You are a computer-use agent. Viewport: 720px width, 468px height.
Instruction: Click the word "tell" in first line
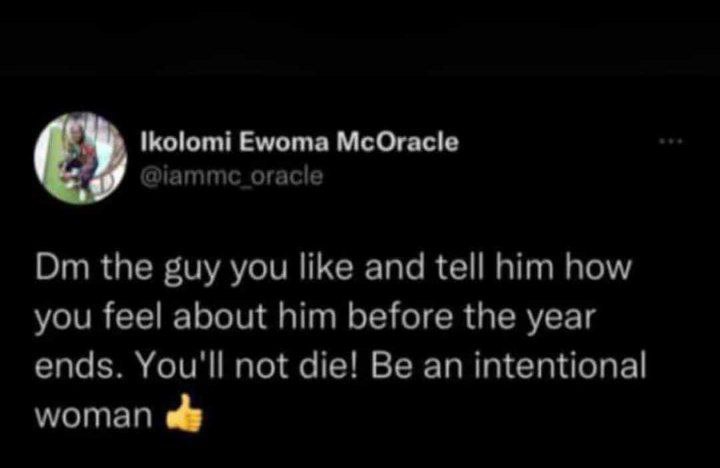tap(459, 268)
